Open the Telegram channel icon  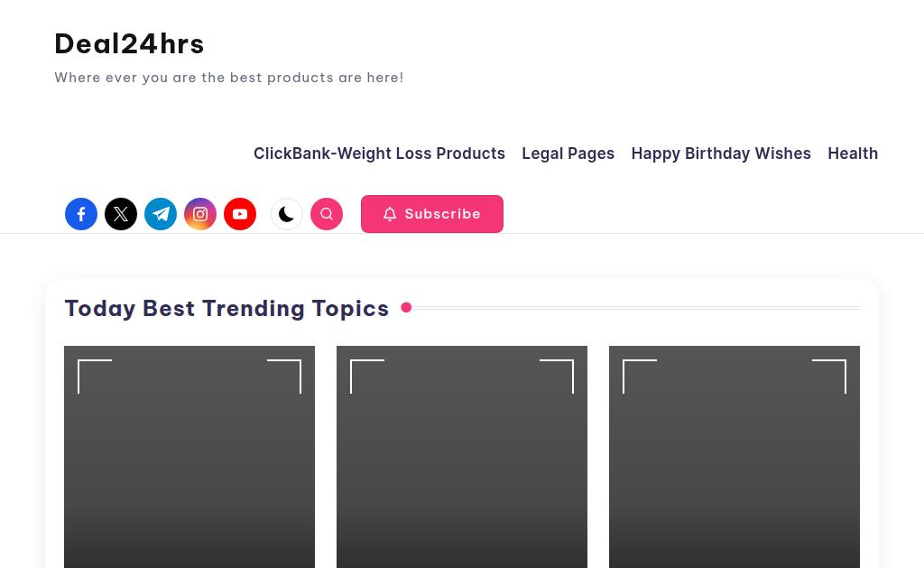(x=161, y=214)
